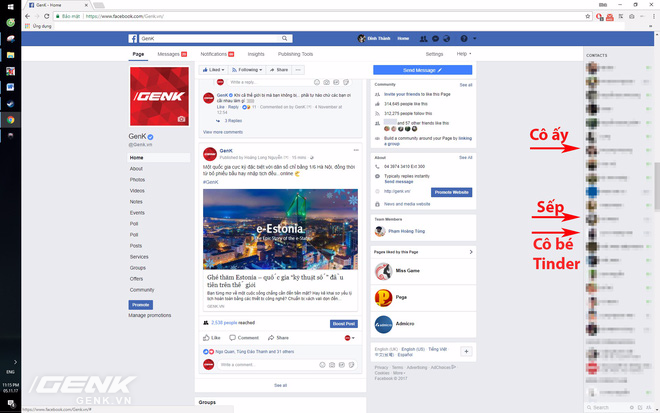Click the Send Message button

pos(423,70)
